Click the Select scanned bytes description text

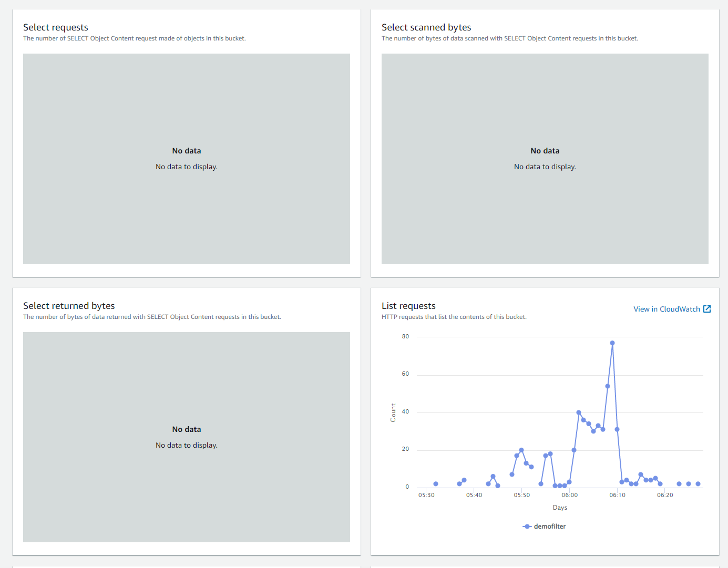510,38
